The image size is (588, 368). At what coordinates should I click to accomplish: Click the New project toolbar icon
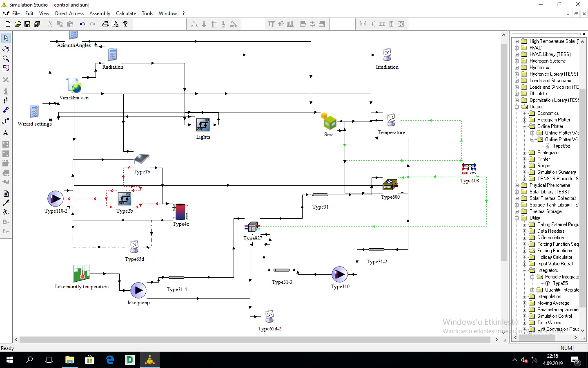[x=8, y=24]
